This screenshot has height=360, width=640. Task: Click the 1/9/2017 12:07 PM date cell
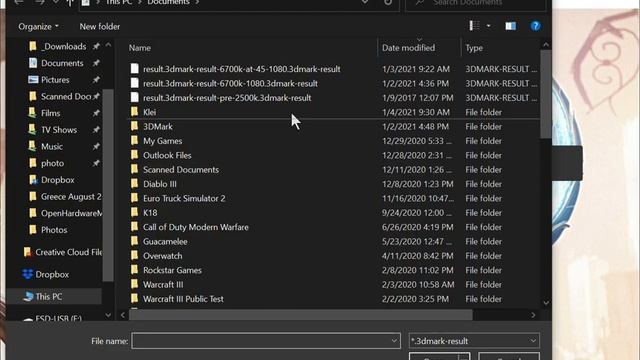click(418, 98)
